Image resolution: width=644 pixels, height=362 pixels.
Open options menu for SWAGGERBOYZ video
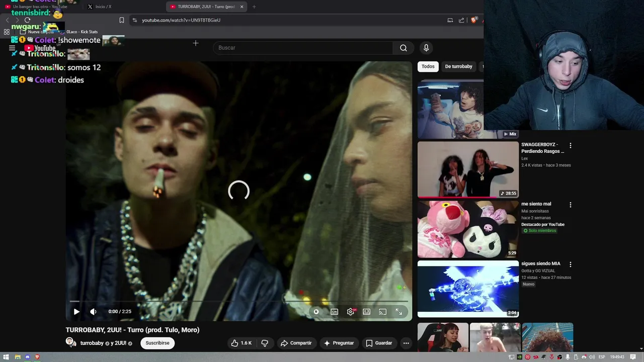[570, 145]
